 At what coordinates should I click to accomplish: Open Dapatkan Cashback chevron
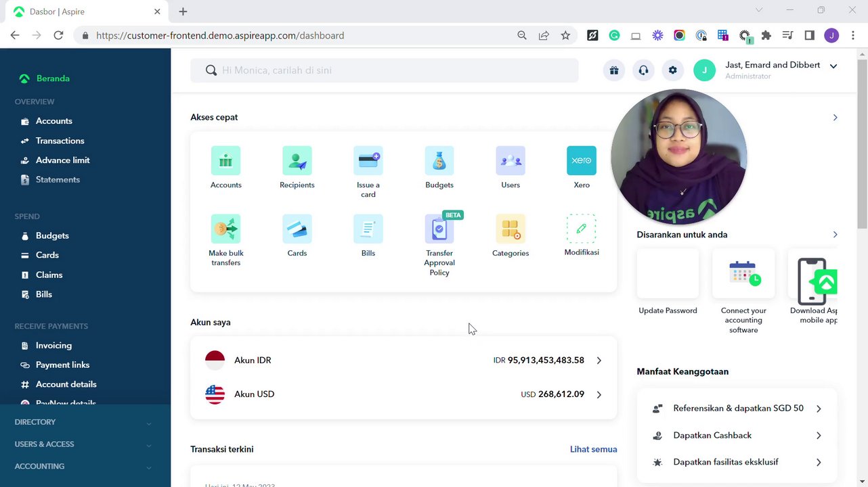[x=819, y=436]
